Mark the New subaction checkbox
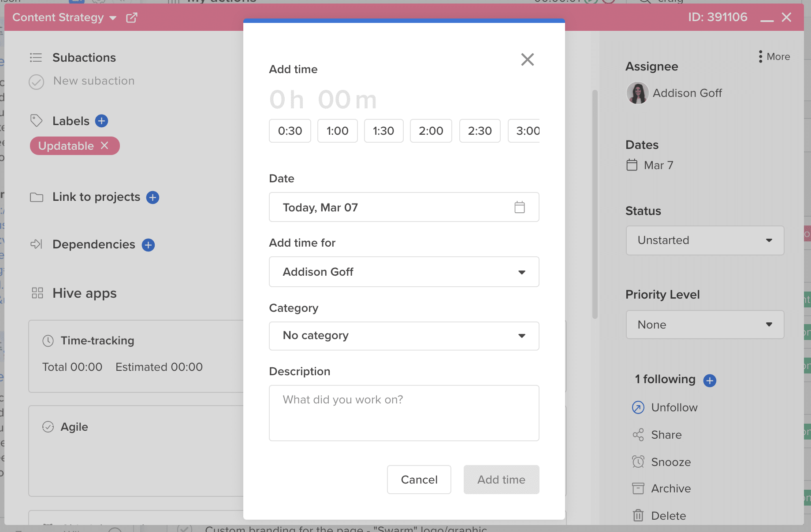 (37, 81)
